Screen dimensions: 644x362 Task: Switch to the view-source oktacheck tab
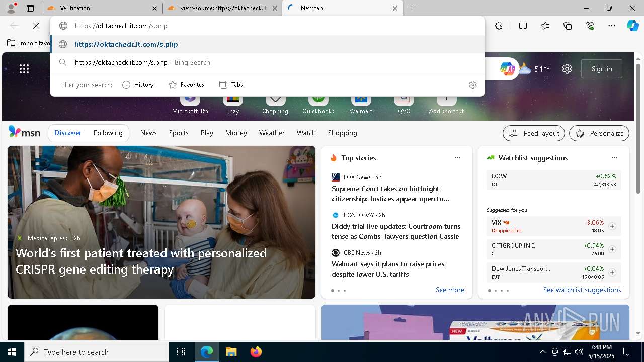tap(222, 8)
